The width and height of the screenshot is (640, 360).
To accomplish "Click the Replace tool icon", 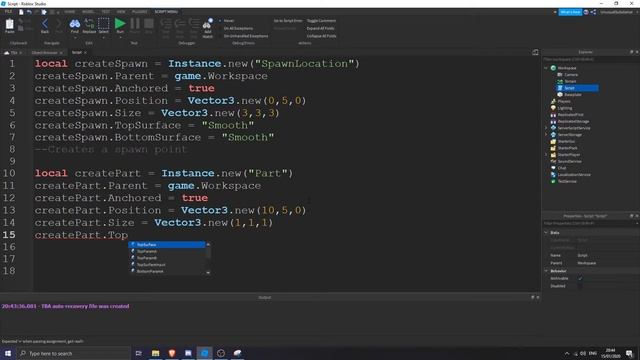I will [89, 24].
